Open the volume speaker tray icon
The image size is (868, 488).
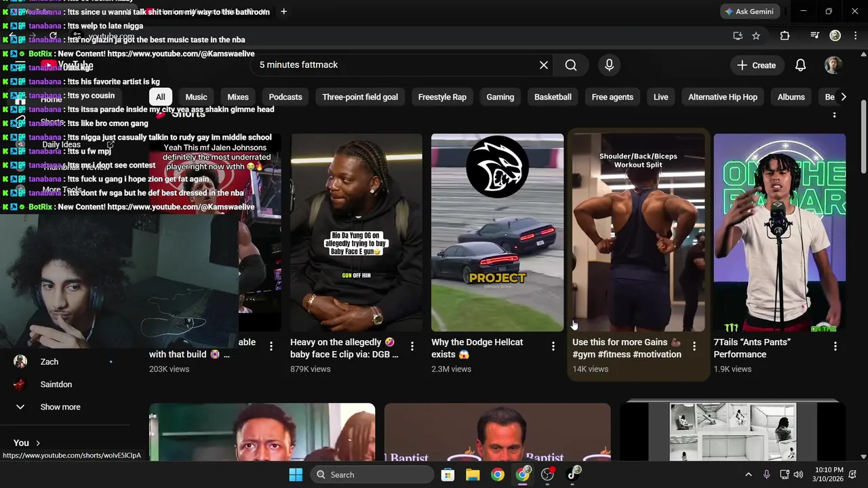click(798, 474)
